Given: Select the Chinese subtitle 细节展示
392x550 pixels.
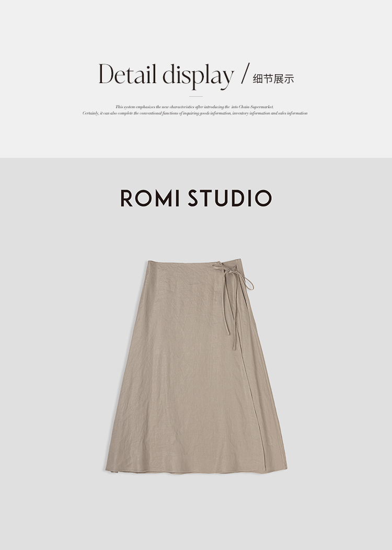Looking at the screenshot, I should tap(273, 78).
